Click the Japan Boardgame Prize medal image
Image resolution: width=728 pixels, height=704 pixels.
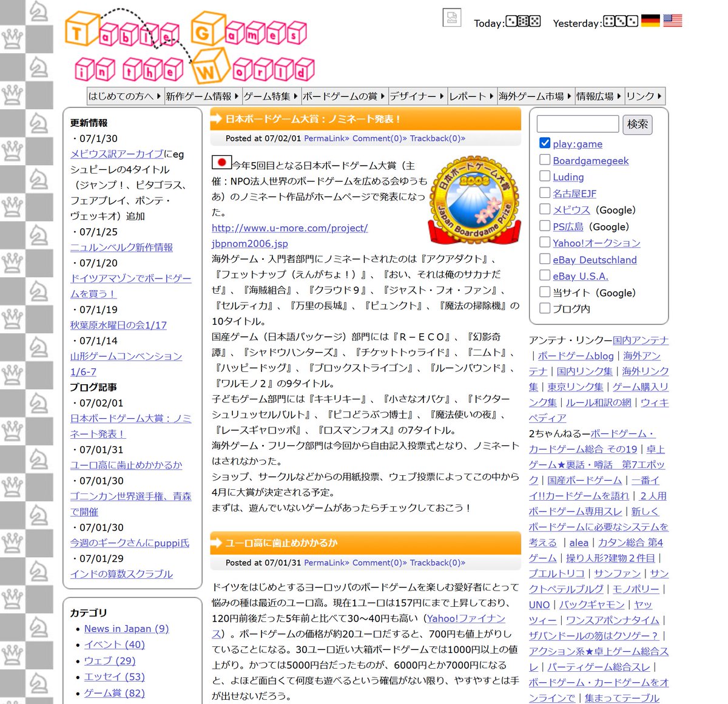coord(475,200)
